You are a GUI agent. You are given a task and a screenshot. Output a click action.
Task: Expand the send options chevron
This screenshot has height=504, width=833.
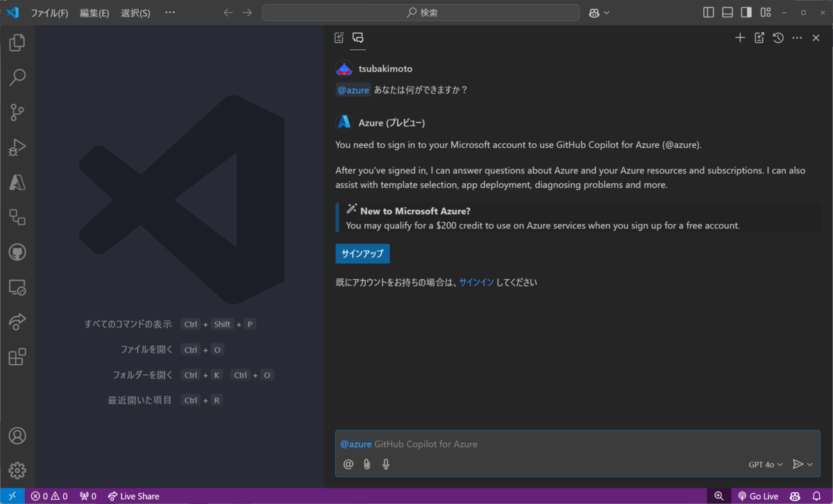[x=810, y=464]
